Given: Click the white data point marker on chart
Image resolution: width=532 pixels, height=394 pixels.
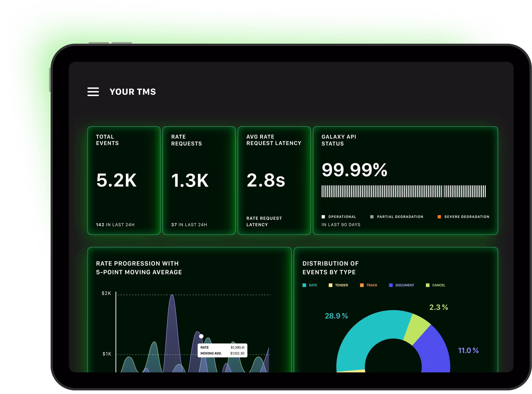Looking at the screenshot, I should click(x=201, y=336).
